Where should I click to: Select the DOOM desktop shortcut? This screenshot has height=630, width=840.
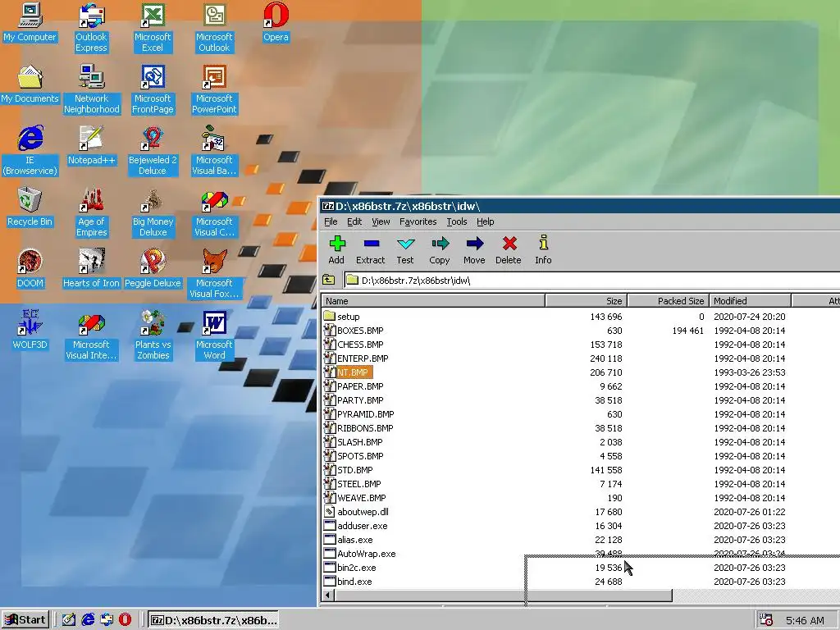[30, 268]
